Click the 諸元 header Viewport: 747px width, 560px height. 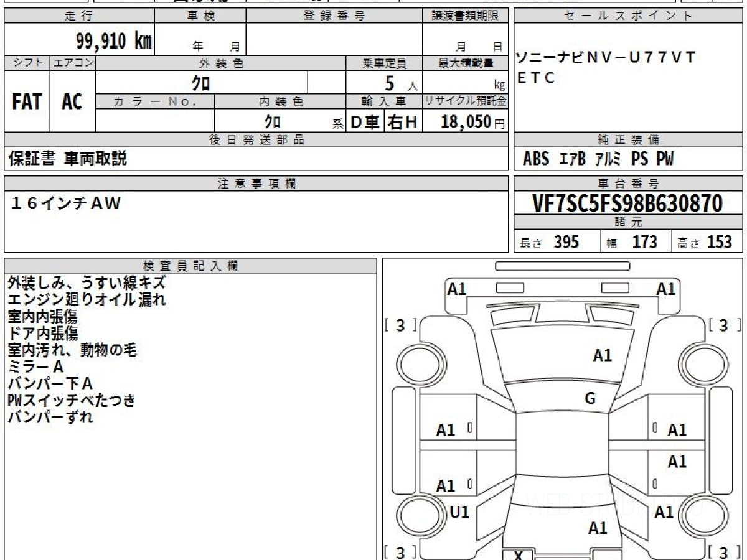point(628,222)
